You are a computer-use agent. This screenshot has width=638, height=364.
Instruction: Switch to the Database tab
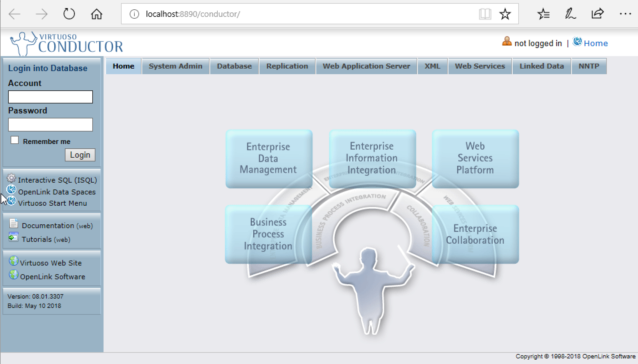pos(234,66)
